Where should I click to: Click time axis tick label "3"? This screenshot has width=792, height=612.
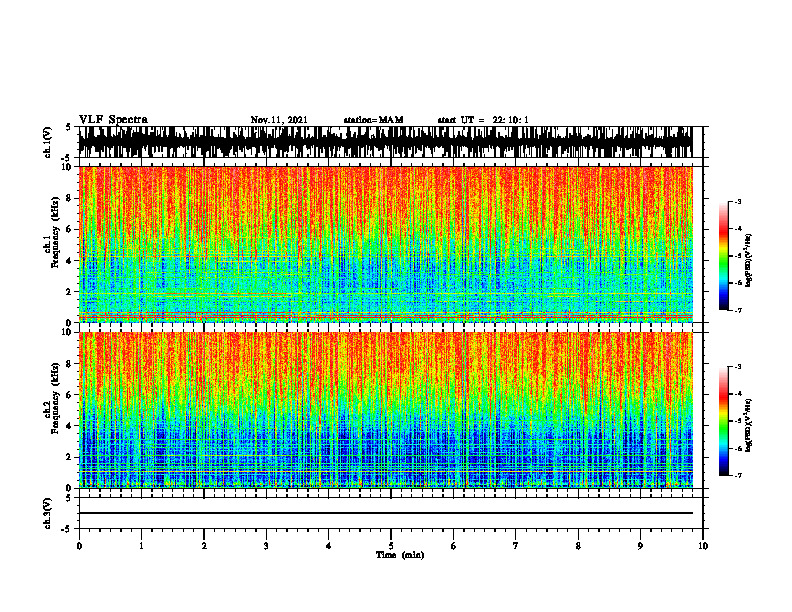[266, 546]
